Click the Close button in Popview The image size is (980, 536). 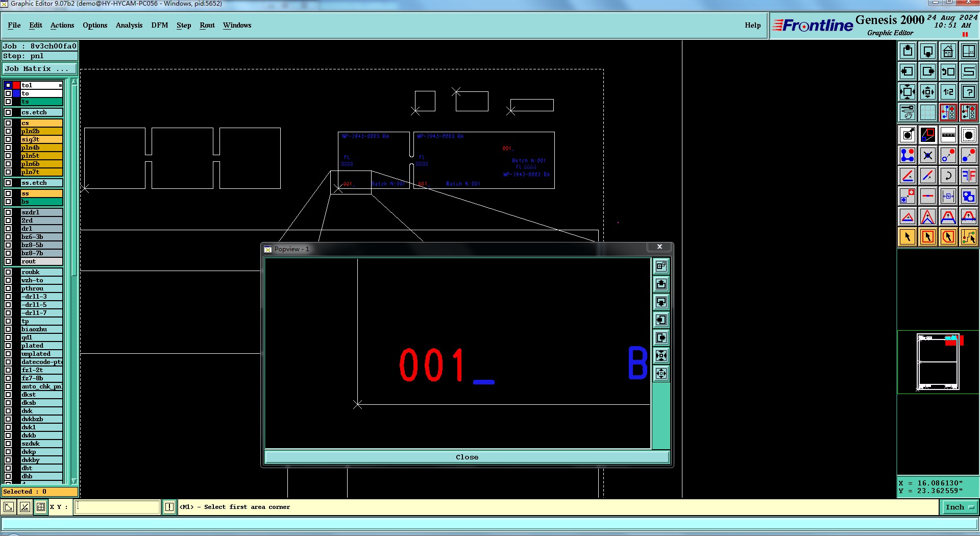coord(467,457)
